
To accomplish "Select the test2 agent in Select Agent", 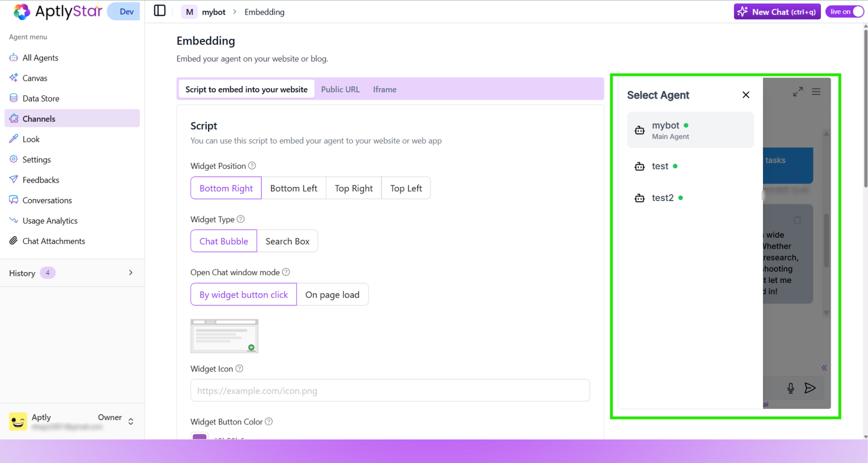I will coord(663,198).
